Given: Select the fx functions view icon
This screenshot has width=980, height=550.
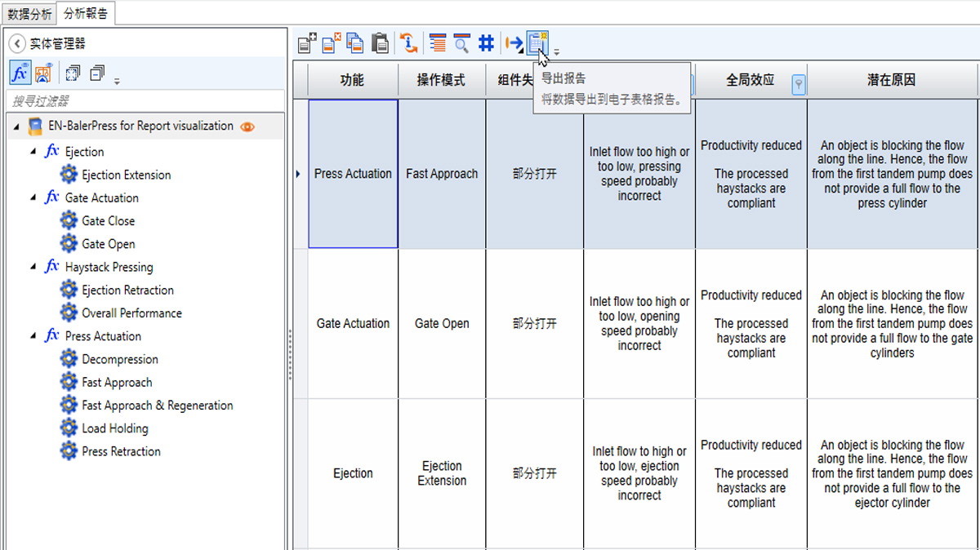Looking at the screenshot, I should [x=20, y=73].
